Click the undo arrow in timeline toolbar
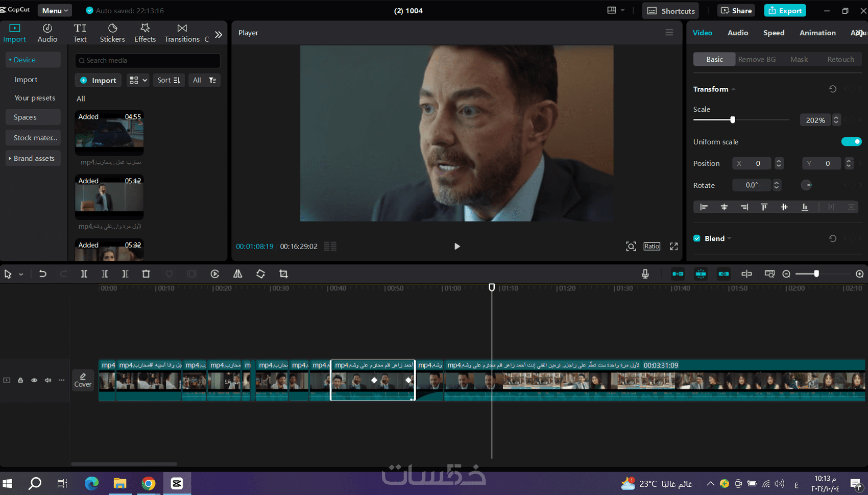868x495 pixels. [43, 274]
